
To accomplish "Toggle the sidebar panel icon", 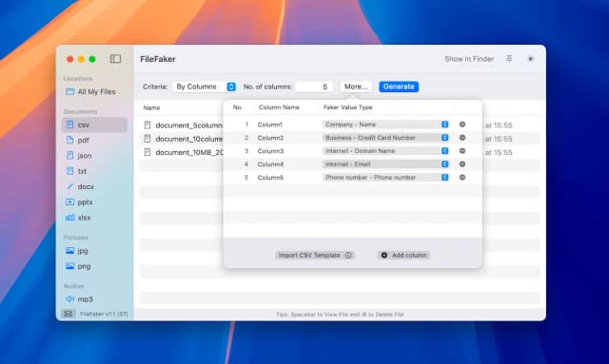I will coord(115,59).
